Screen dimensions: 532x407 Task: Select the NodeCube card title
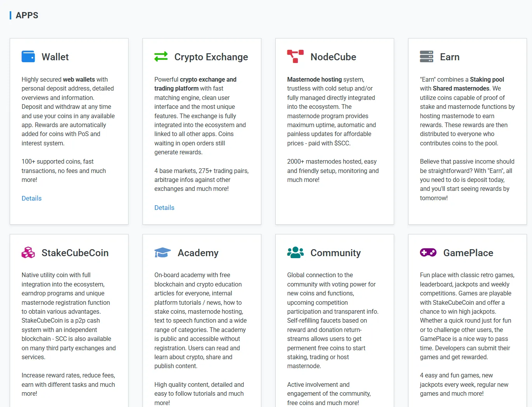333,57
